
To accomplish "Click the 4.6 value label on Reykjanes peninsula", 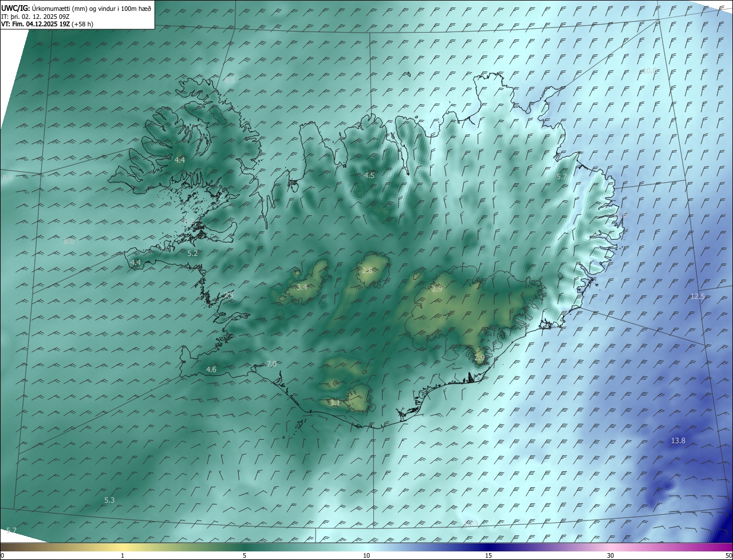I will pos(211,370).
